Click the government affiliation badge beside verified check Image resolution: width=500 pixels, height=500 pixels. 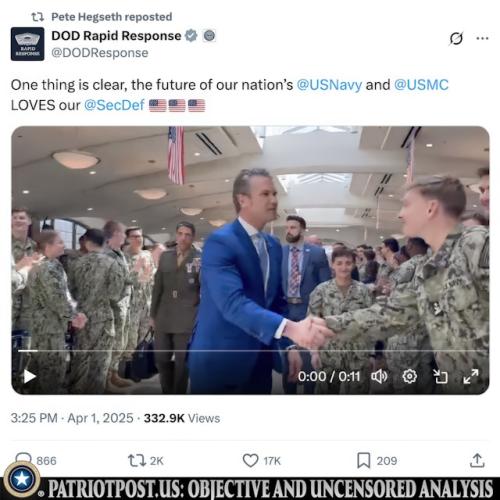[x=209, y=36]
